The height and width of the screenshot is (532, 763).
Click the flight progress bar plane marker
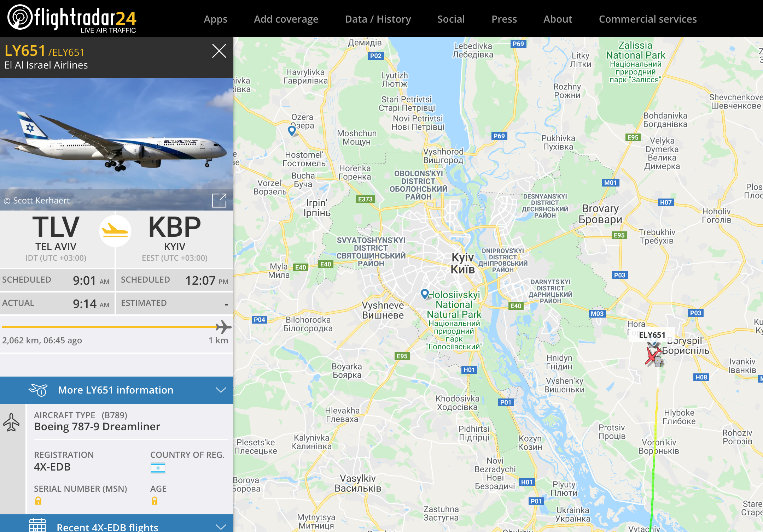[x=223, y=327]
